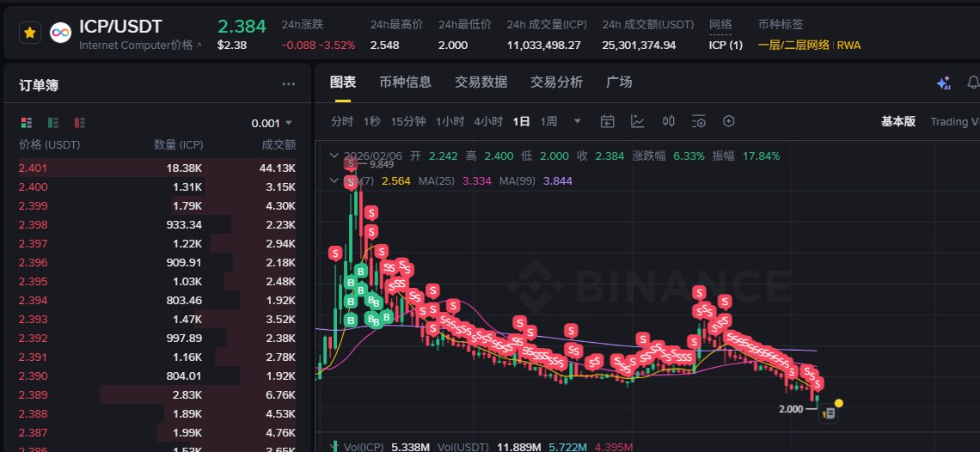
Task: Show buy orders only view
Action: [x=53, y=123]
